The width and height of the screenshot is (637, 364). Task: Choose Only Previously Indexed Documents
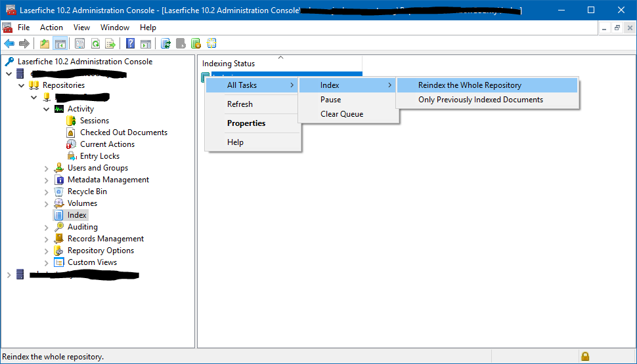[487, 100]
